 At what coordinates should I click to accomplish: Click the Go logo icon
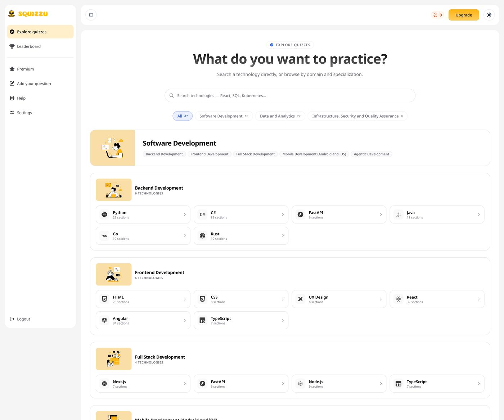104,236
